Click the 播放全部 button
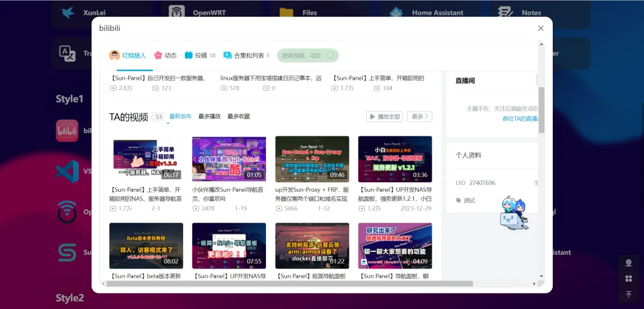This screenshot has width=644, height=309. point(385,116)
